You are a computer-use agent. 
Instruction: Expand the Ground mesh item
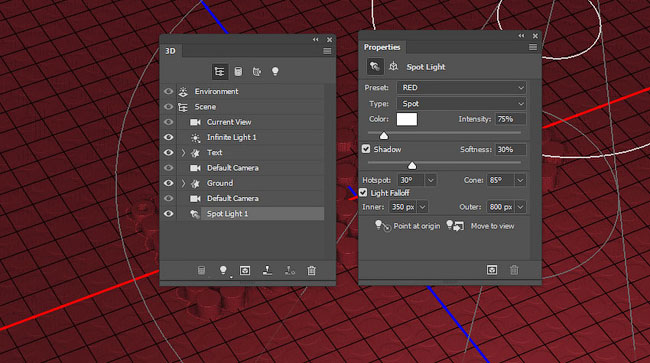[x=183, y=183]
